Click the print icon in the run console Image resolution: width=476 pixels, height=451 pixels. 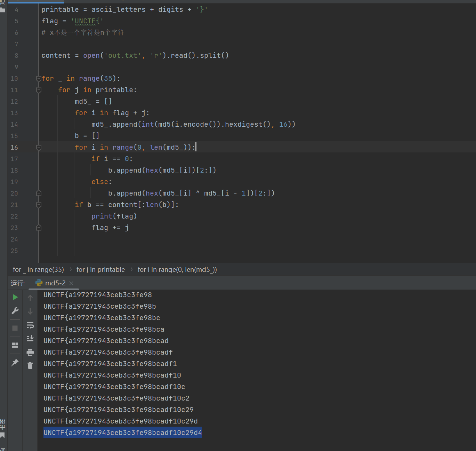click(x=30, y=352)
